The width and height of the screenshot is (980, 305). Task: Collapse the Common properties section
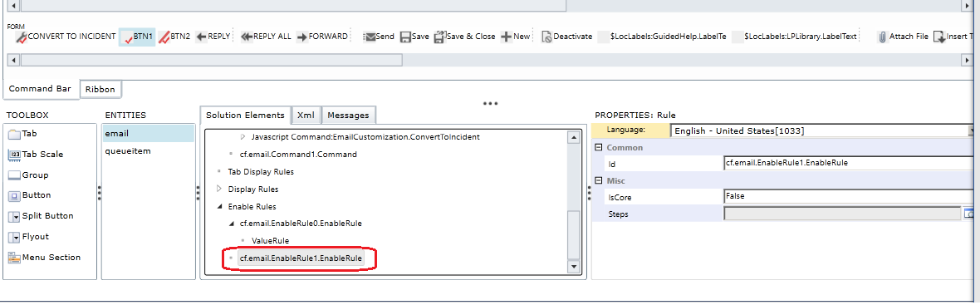click(x=598, y=147)
